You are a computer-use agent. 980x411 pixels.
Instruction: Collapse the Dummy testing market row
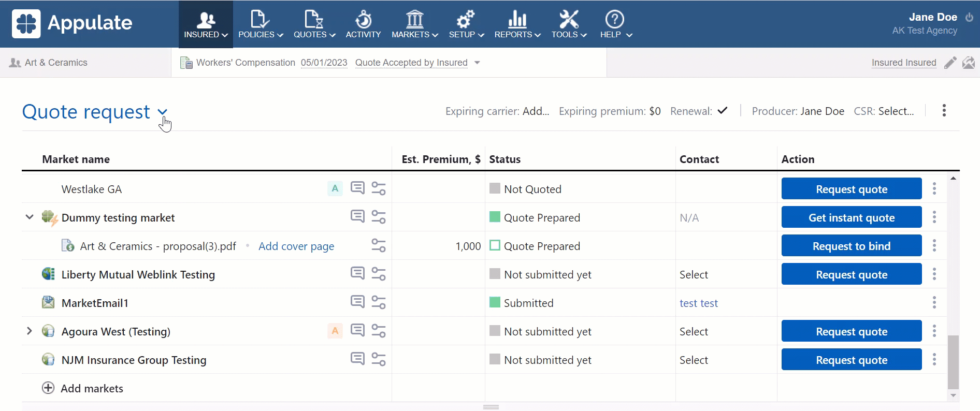tap(30, 217)
